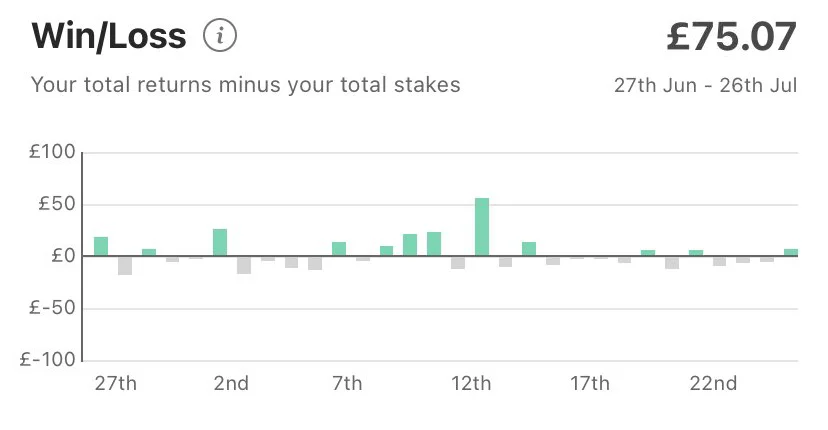Click the £-50 y-axis label
Viewport: 828px width, 430px height.
point(52,308)
